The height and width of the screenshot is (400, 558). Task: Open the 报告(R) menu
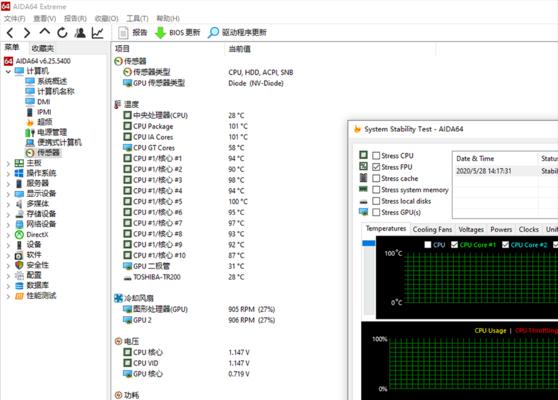pos(75,18)
